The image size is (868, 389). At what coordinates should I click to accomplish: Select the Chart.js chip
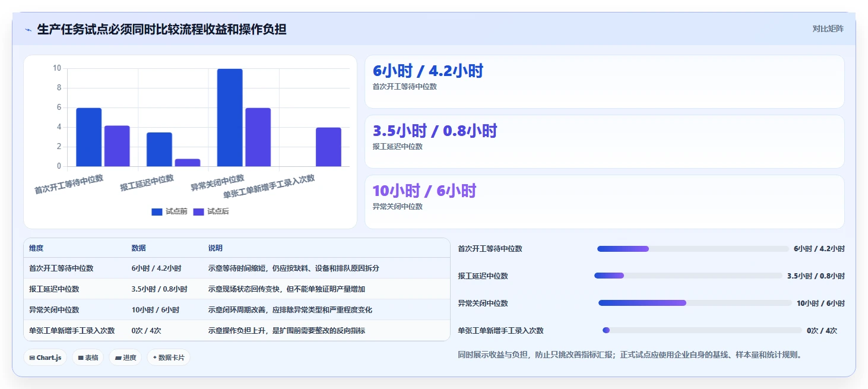coord(46,358)
